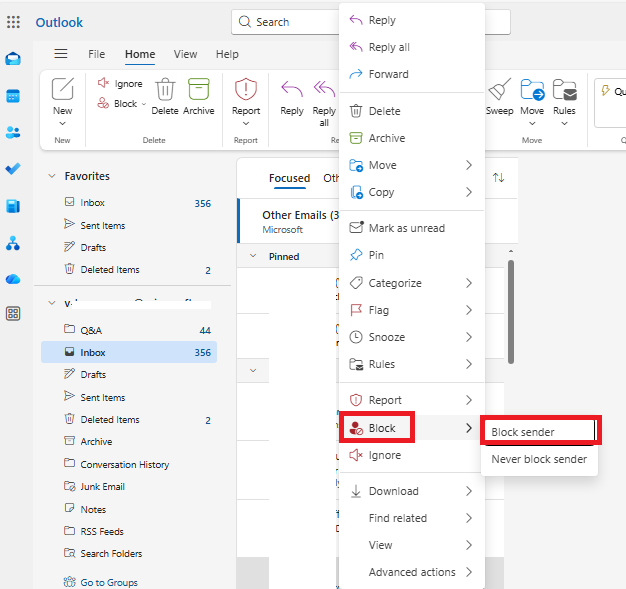Open the OneDrive cloud app in sidebar

(13, 279)
